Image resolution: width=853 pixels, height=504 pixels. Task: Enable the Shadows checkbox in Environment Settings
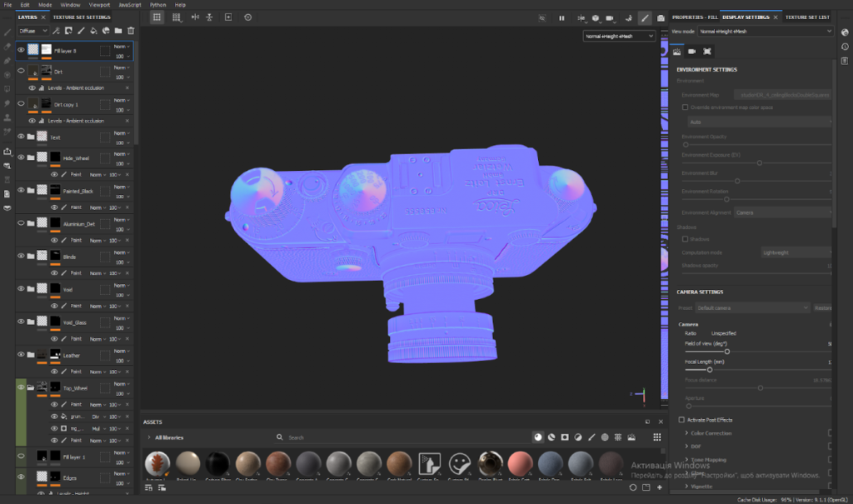(685, 239)
